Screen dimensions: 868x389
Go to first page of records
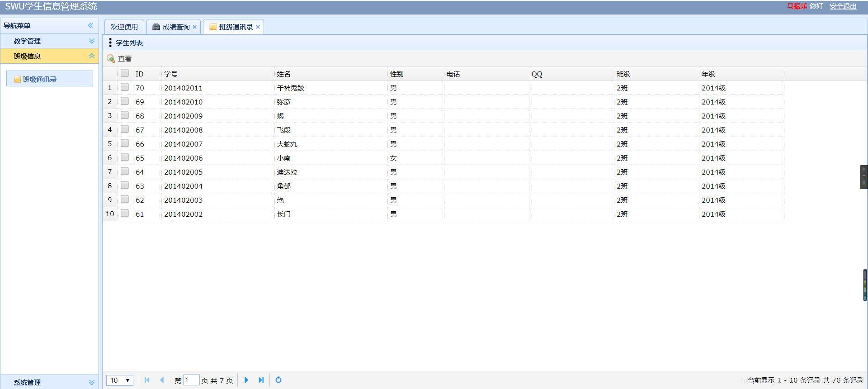click(x=147, y=380)
